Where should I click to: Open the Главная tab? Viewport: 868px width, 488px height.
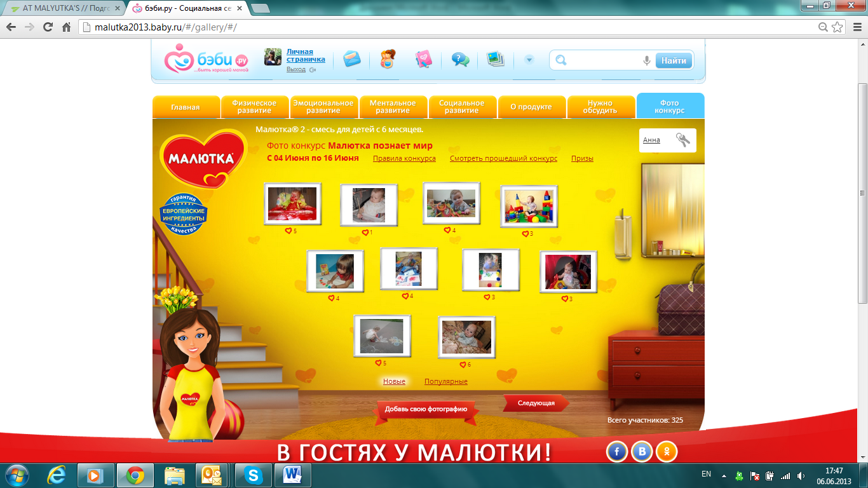pyautogui.click(x=186, y=107)
